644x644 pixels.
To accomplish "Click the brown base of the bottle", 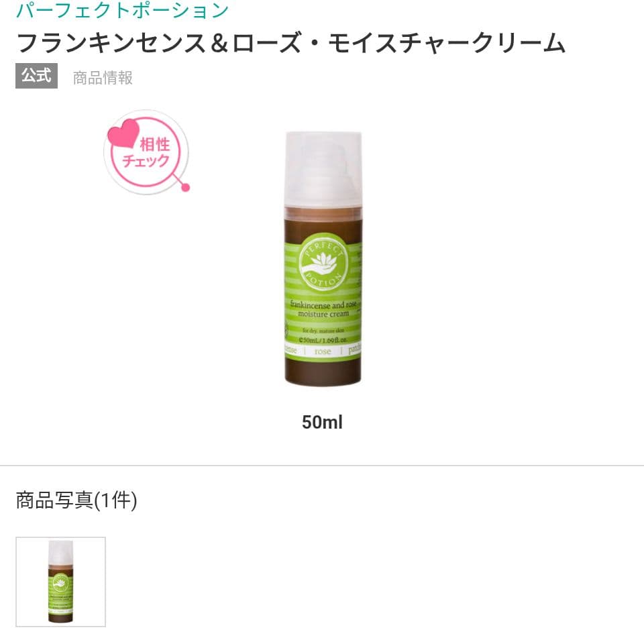I will click(323, 373).
